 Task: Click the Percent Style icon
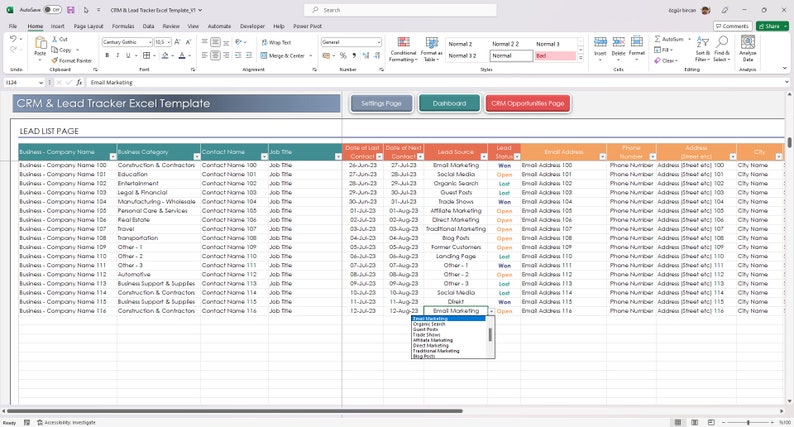(x=343, y=55)
